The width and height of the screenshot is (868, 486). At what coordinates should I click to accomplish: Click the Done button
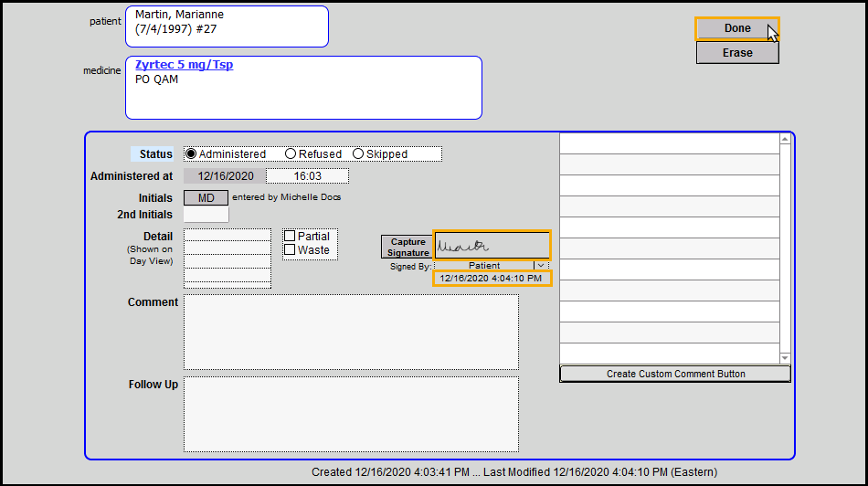click(736, 28)
